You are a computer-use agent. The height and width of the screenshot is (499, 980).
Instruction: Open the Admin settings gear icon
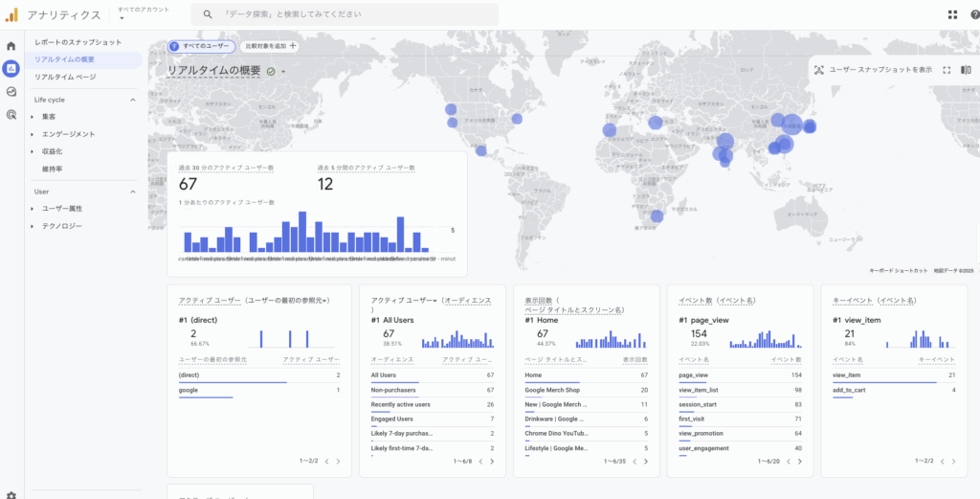tap(11, 494)
